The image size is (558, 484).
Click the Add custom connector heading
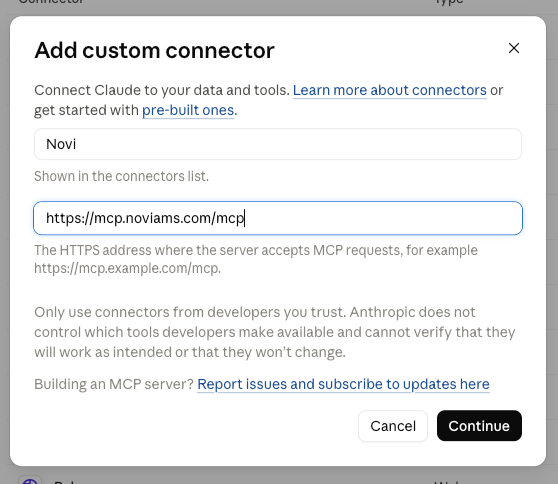coord(154,50)
